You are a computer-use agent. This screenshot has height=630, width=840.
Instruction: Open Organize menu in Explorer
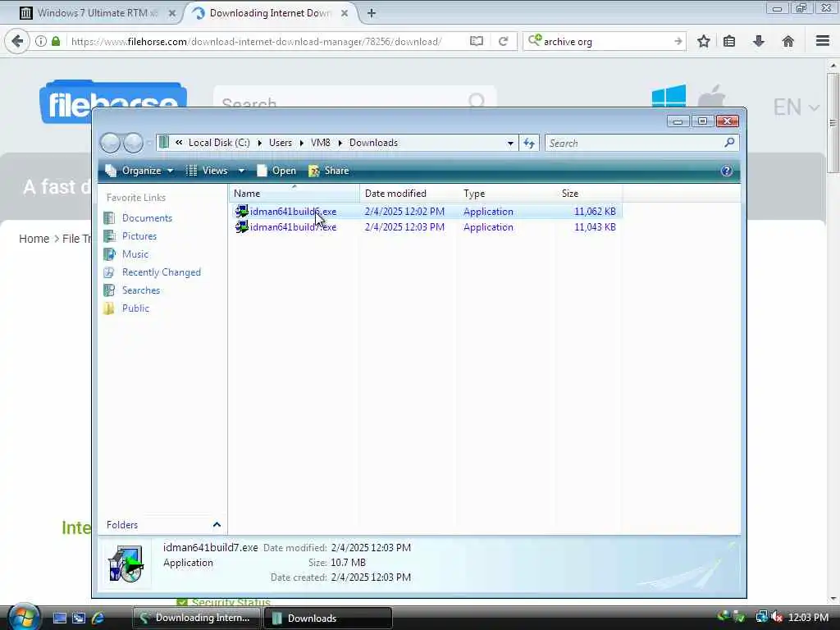[x=139, y=171]
